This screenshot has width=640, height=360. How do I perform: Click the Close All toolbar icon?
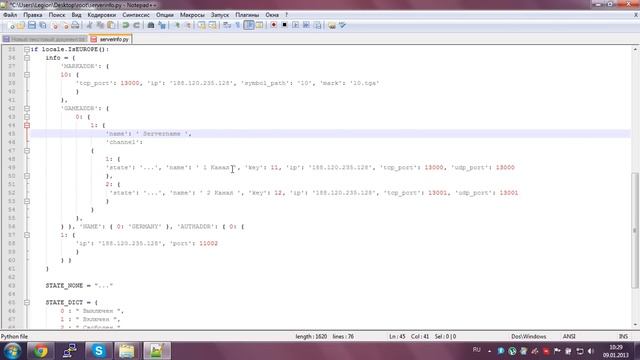65,25
